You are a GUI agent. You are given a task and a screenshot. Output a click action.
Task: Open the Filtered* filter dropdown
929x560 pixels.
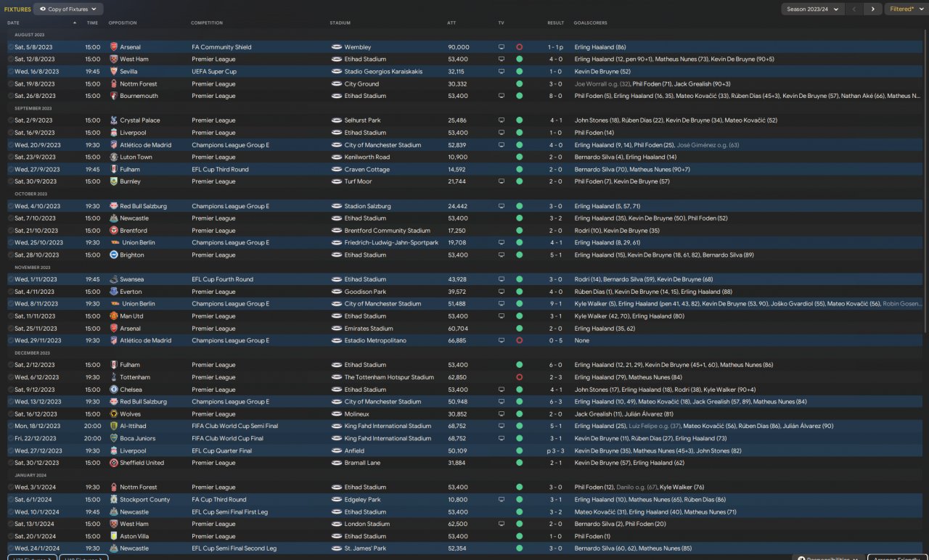coord(906,9)
